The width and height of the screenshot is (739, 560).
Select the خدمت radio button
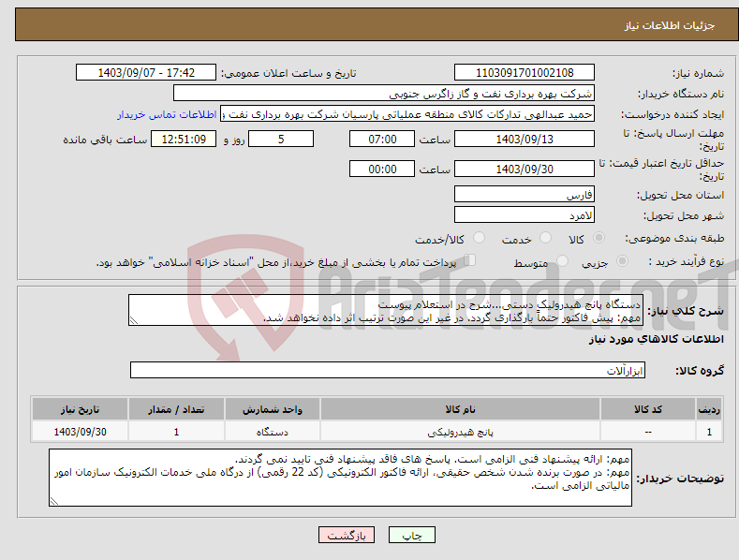pos(545,238)
